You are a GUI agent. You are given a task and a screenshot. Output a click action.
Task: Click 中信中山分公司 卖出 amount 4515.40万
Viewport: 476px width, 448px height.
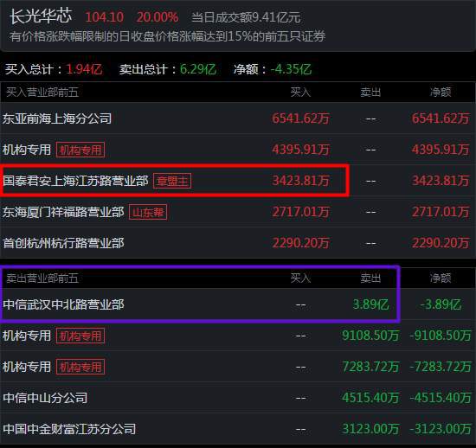pyautogui.click(x=370, y=398)
